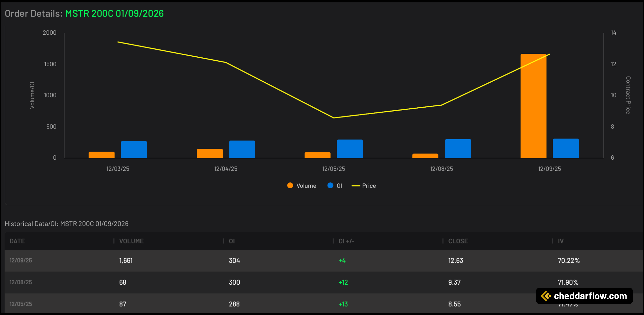Screen dimensions: 644x315
Task: Click the orange Volume bar for 12/09/25
Action: pos(533,106)
